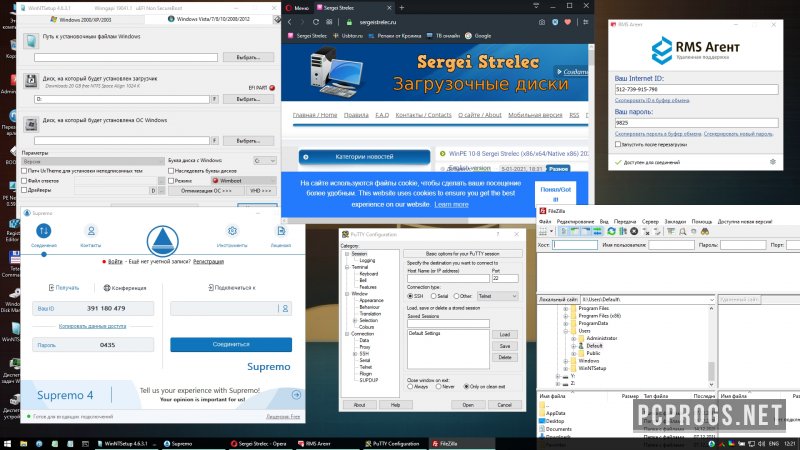This screenshot has width=800, height=450.
Task: Click FileZilla refresh file lists icon
Action: pos(611,232)
